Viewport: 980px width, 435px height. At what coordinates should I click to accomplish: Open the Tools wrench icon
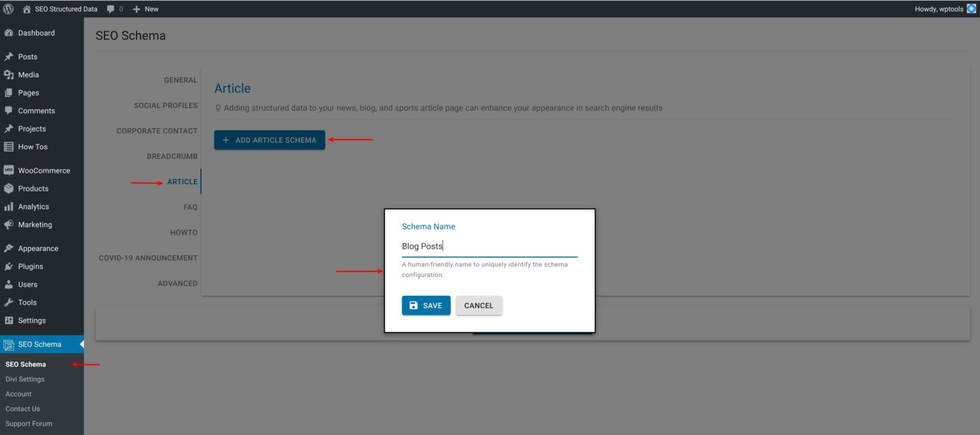click(9, 302)
